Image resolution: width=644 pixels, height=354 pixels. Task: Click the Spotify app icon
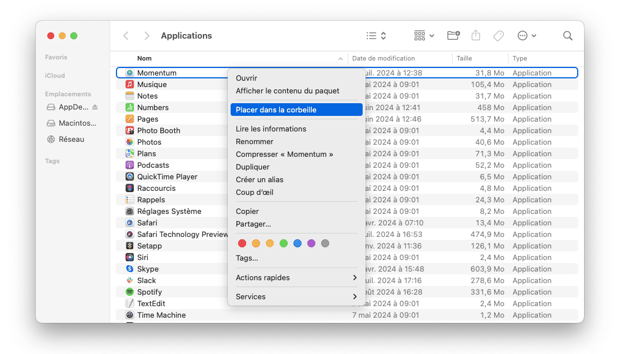point(130,292)
